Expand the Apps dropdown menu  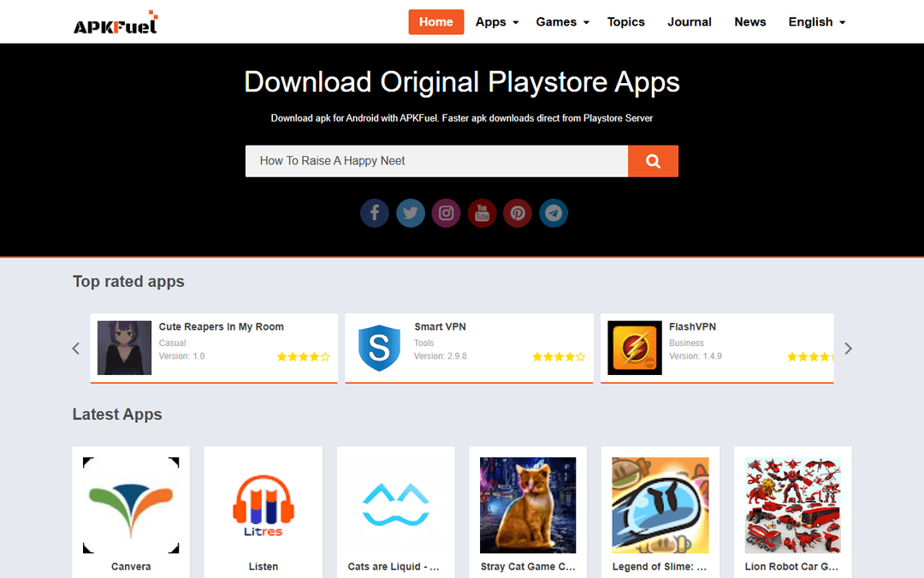click(497, 21)
